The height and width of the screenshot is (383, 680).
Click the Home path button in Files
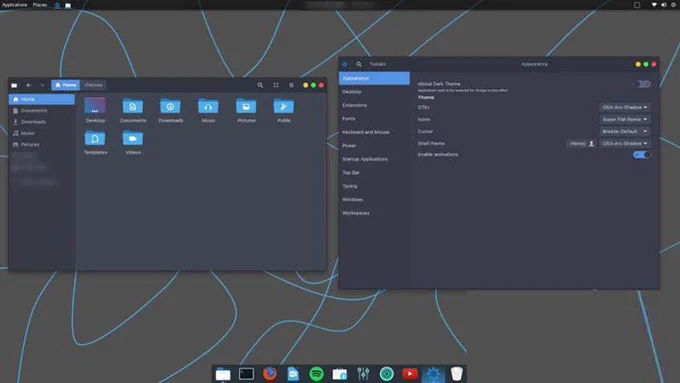coord(65,85)
